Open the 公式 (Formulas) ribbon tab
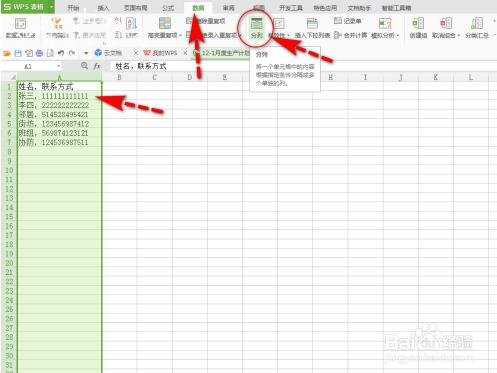Screen dimensions: 497x373 168,8
